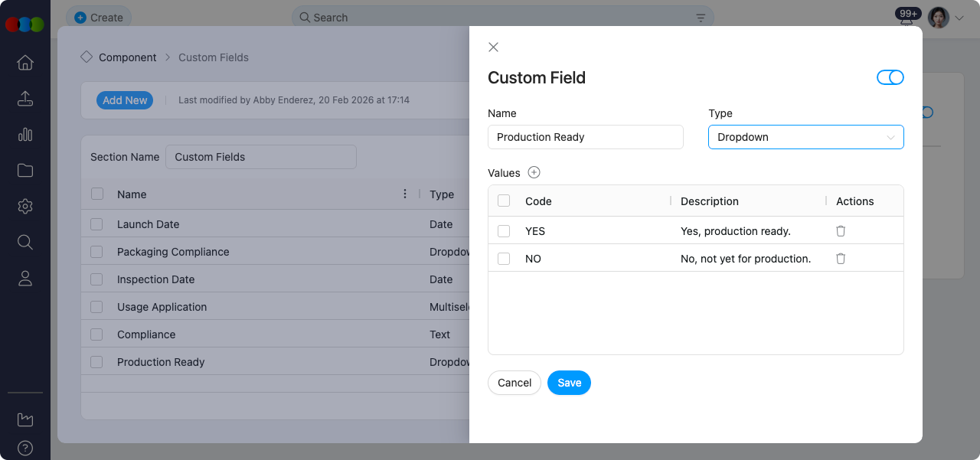
Task: Delete the YES value row
Action: [x=840, y=230]
